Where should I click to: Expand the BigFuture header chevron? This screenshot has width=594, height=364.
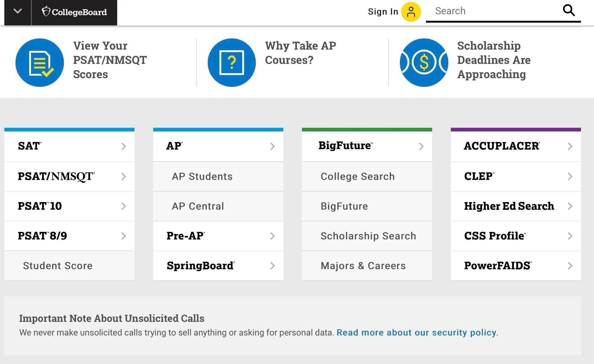[421, 146]
